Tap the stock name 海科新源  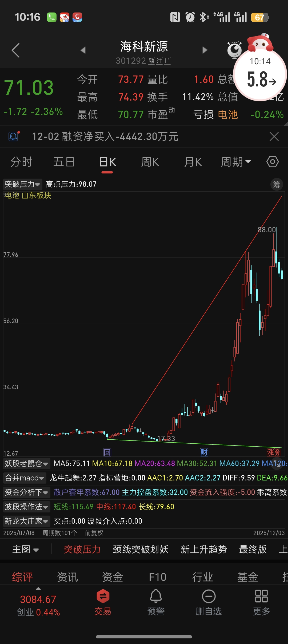[x=144, y=46]
